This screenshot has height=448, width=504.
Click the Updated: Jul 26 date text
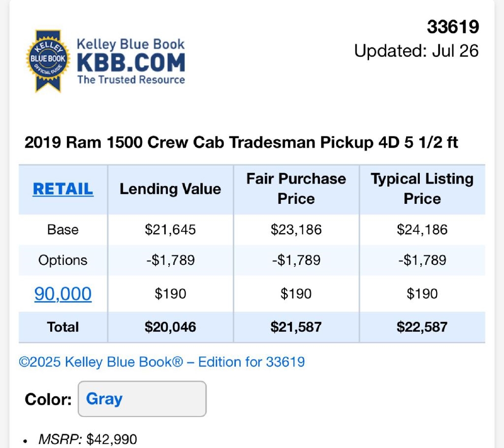click(416, 51)
